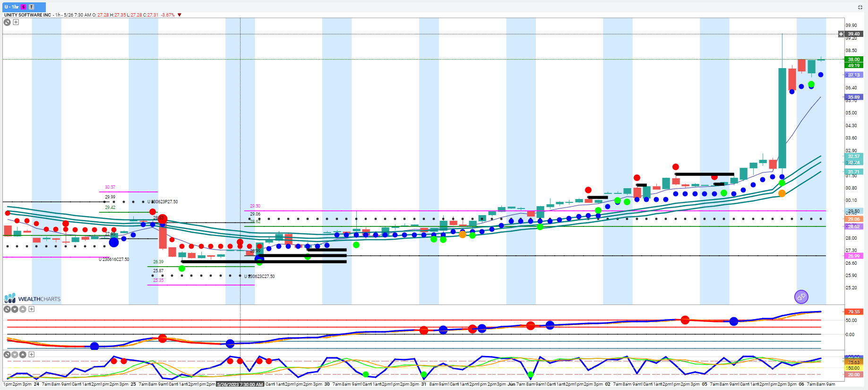Click the 25.87 level label
This screenshot has height=390, width=868.
point(158,271)
